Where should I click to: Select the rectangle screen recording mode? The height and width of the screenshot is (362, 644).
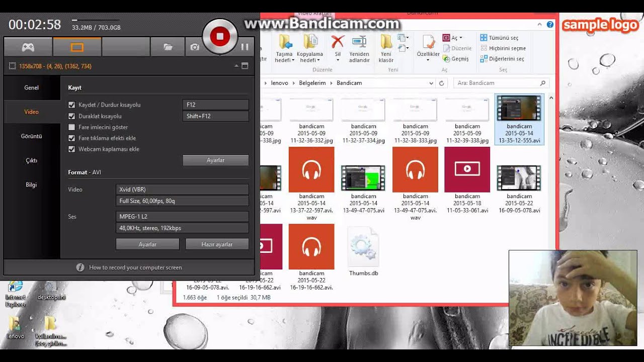pos(77,47)
